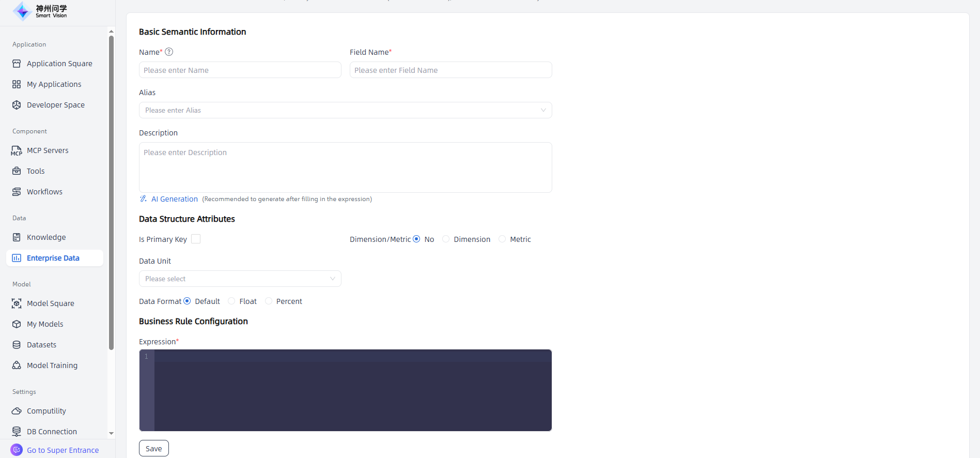Enable the Is Primary Key checkbox

click(196, 239)
